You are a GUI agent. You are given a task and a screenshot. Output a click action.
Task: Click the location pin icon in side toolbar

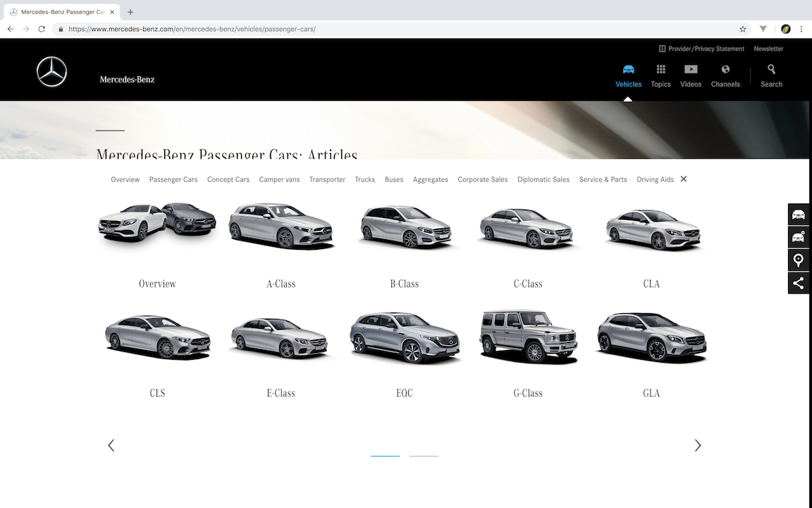click(x=799, y=260)
